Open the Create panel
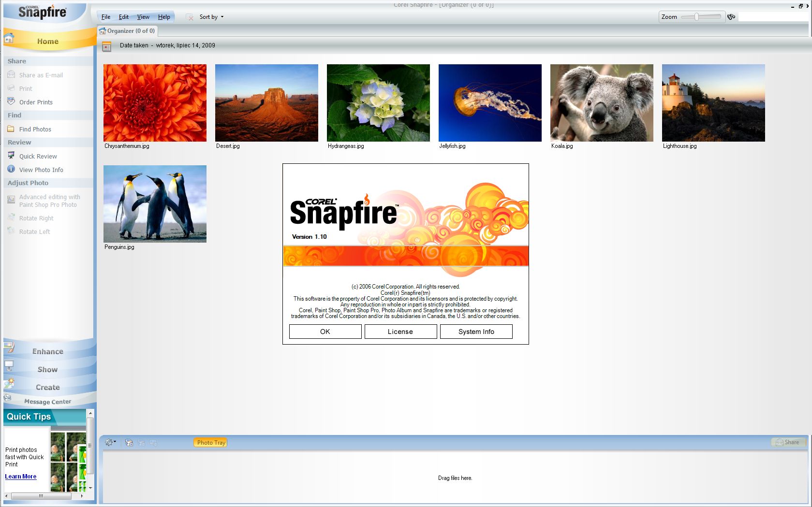Screen dimensions: 812x507 click(48, 387)
